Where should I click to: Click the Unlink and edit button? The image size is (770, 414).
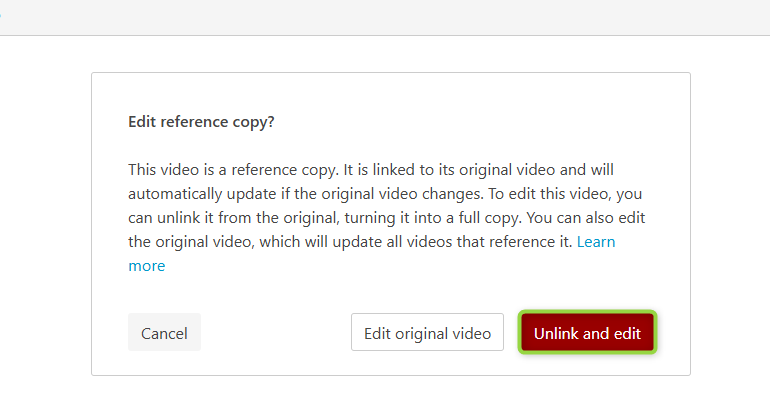pos(587,332)
